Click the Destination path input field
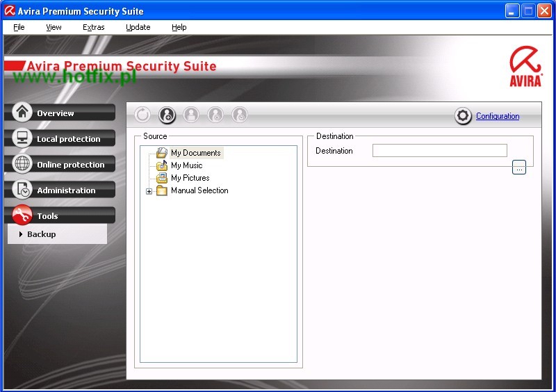 coord(439,151)
